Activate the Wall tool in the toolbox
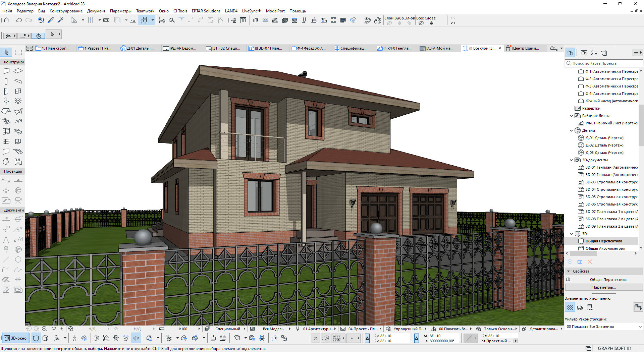Screen dimensions: 644x352 [x=6, y=71]
